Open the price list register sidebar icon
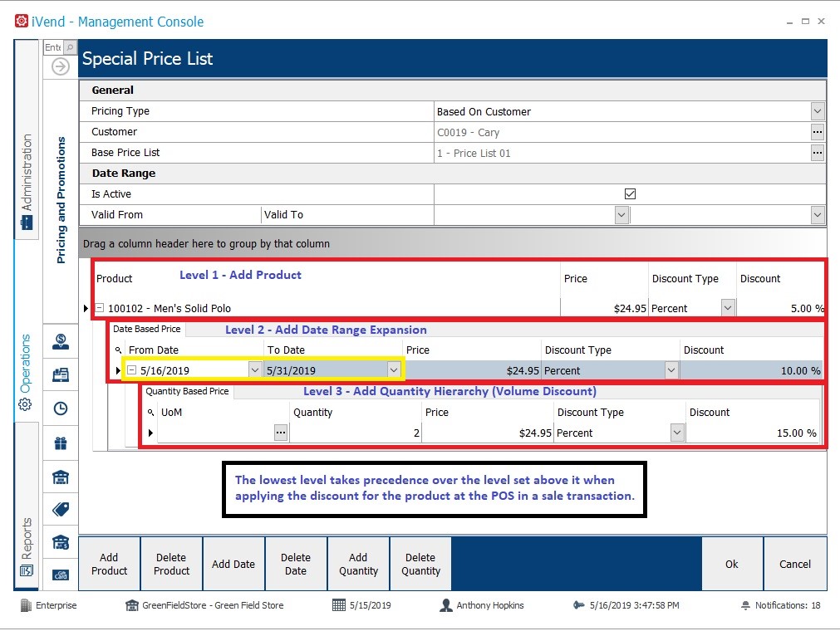Image resolution: width=840 pixels, height=631 pixels. pos(61,374)
